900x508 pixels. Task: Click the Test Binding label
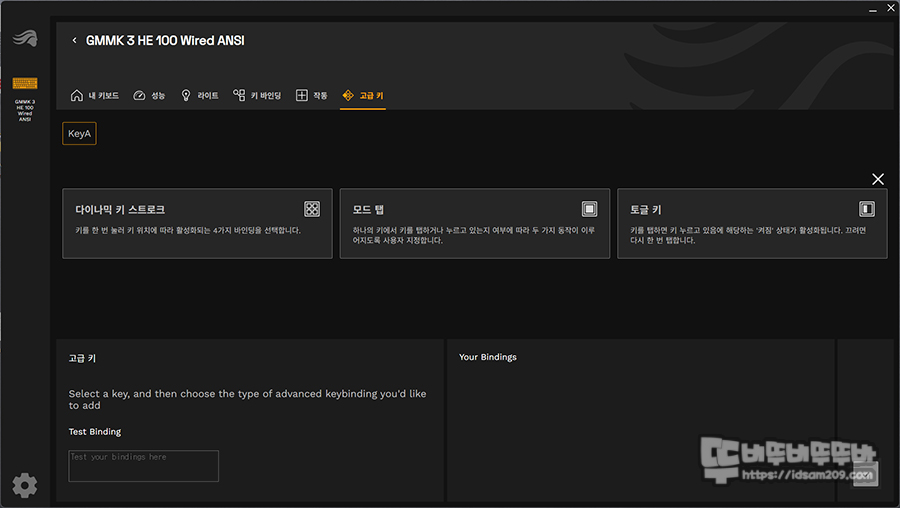95,432
